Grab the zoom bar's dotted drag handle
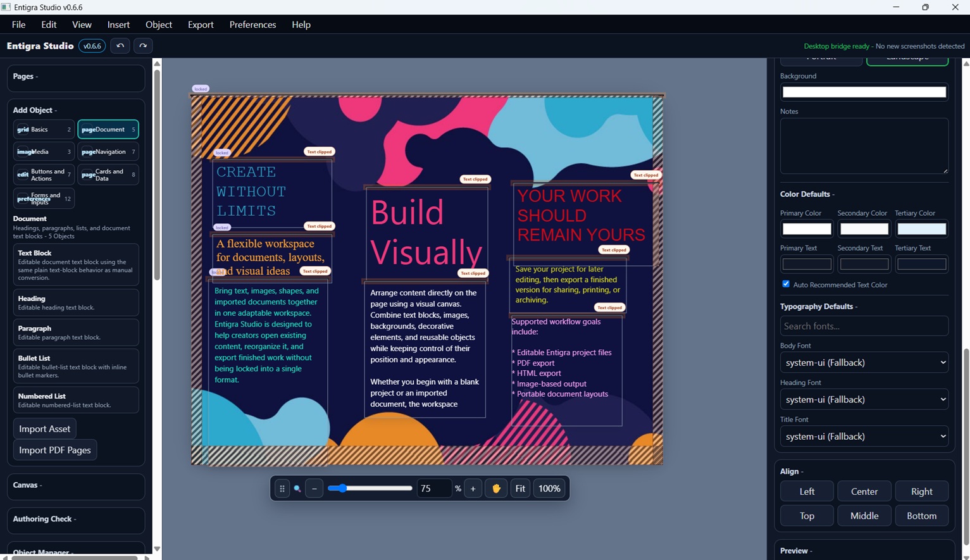The image size is (970, 560). pos(282,488)
